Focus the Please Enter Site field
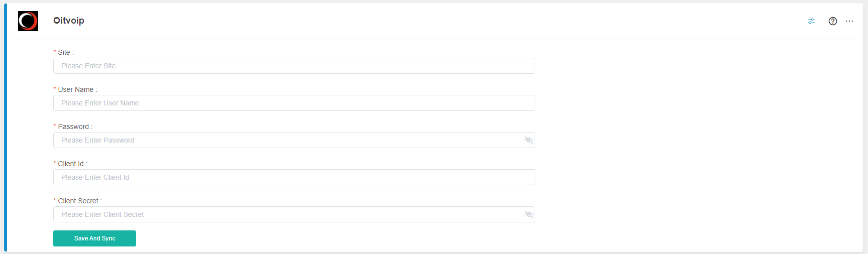Image resolution: width=868 pixels, height=254 pixels. [x=294, y=66]
